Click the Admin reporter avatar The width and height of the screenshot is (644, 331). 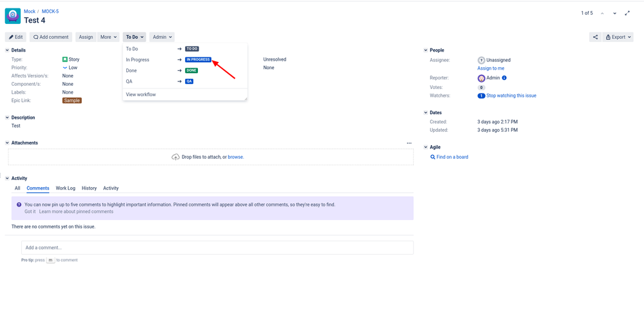click(x=482, y=78)
